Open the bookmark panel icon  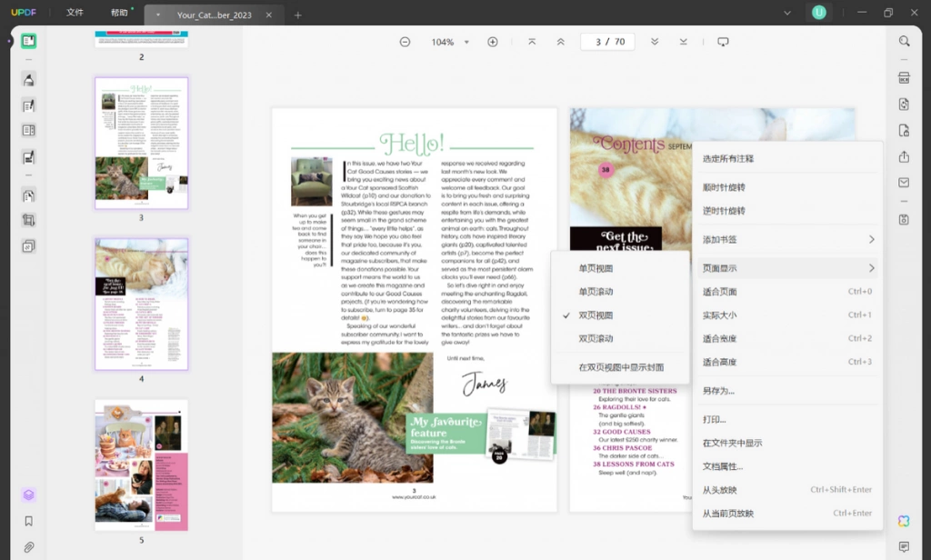(28, 521)
